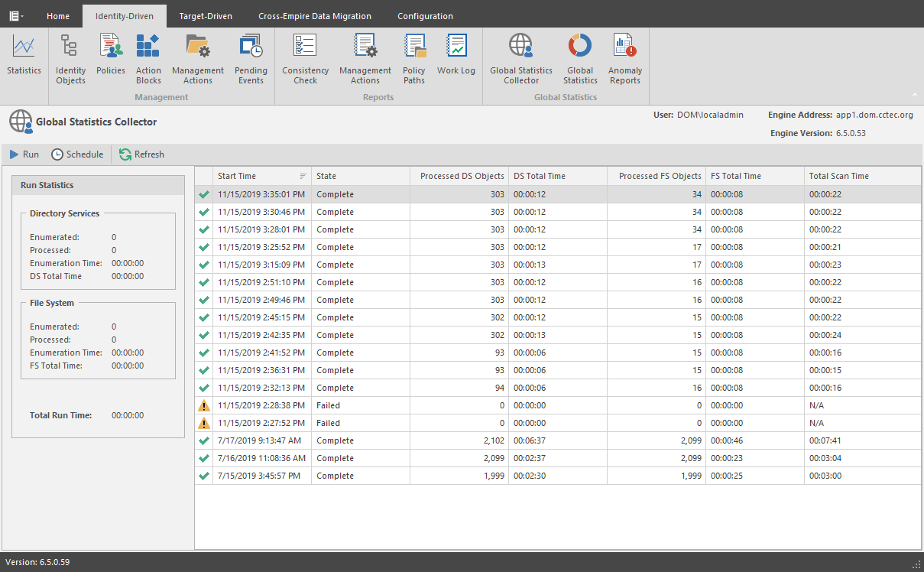924x572 pixels.
Task: Open Pending Events
Action: click(251, 59)
